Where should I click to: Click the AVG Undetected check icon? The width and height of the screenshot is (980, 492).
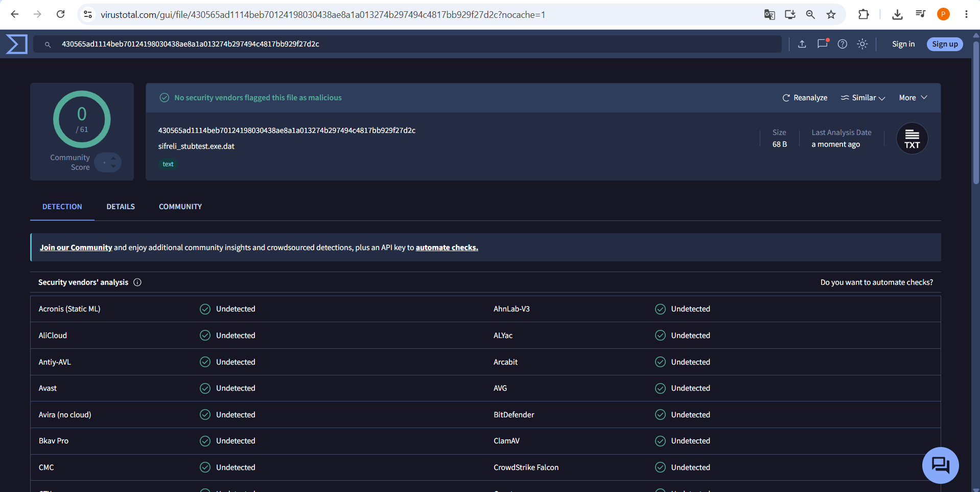660,388
